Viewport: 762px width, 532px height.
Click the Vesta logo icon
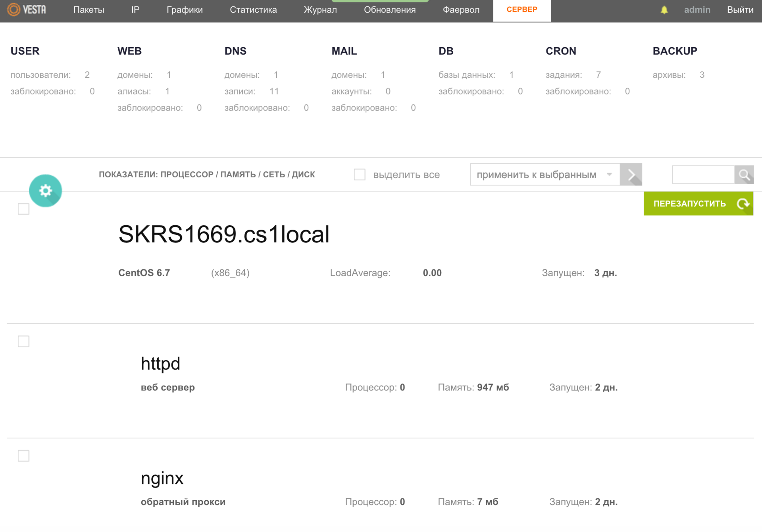coord(14,10)
